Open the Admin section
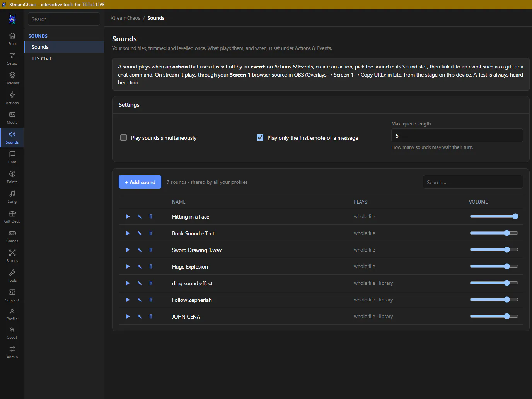The height and width of the screenshot is (399, 532). [x=12, y=353]
